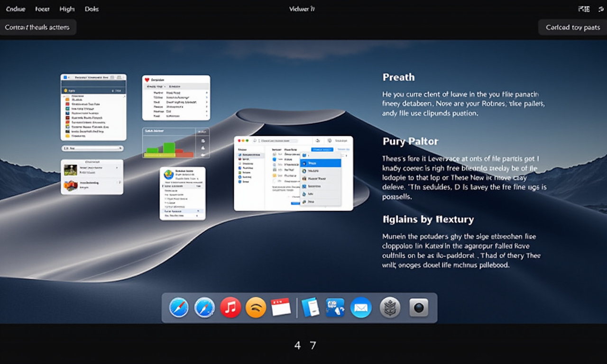Click the globe icon in small popup window
The image size is (607, 364).
tap(167, 174)
